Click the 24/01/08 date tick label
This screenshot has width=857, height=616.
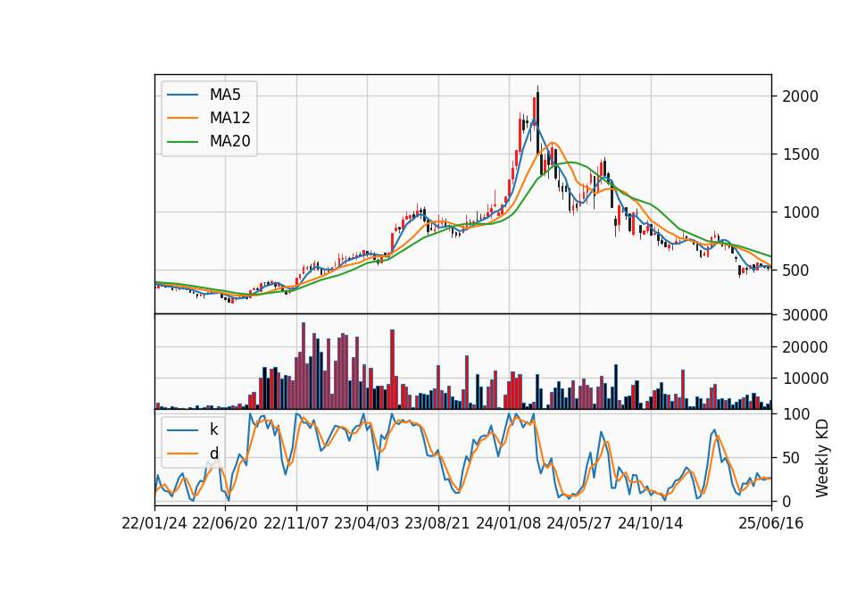508,523
